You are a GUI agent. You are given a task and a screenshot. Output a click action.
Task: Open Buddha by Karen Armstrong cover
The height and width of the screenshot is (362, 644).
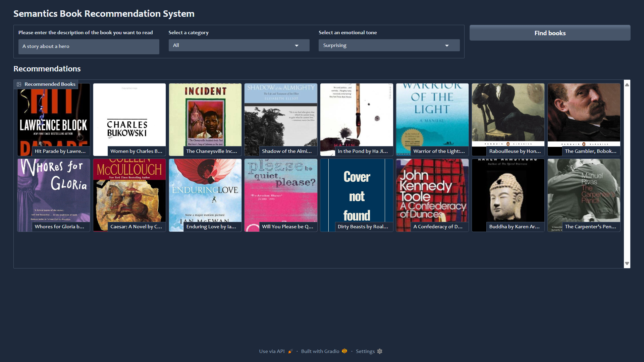[x=508, y=195]
